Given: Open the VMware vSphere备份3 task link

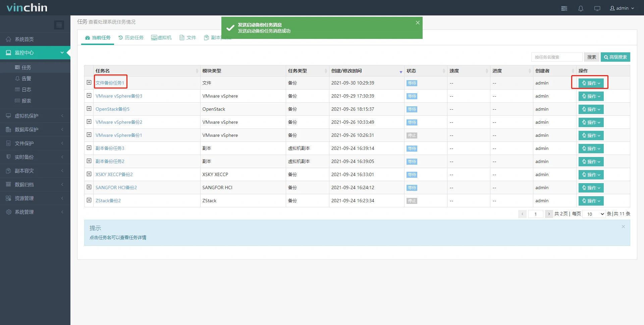Looking at the screenshot, I should pos(119,96).
